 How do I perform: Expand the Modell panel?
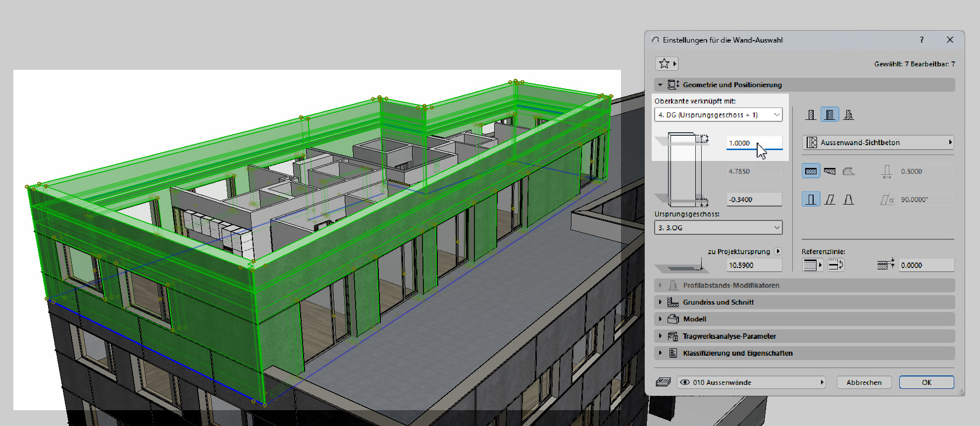[694, 319]
